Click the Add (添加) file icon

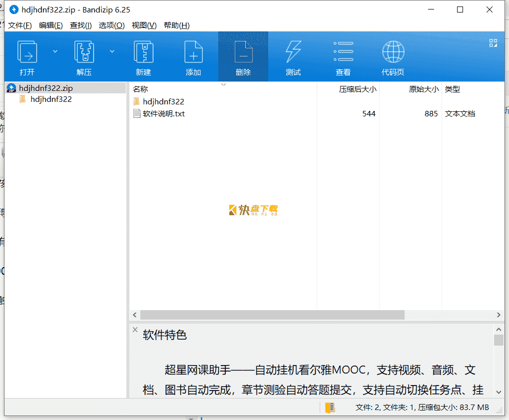(x=193, y=51)
